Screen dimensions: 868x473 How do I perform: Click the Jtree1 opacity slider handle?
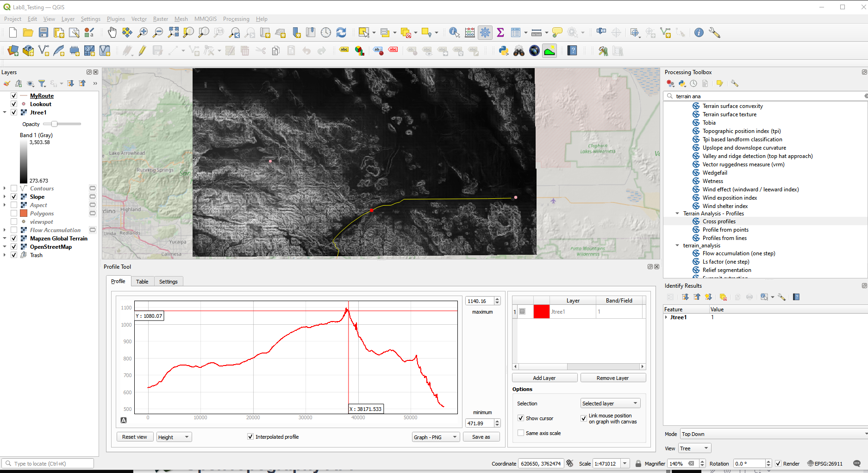(x=54, y=124)
